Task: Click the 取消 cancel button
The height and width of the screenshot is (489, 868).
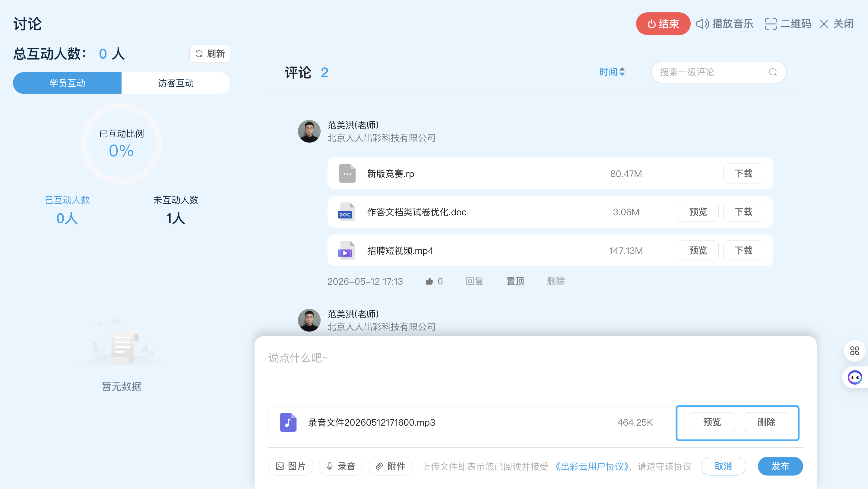Action: 723,466
